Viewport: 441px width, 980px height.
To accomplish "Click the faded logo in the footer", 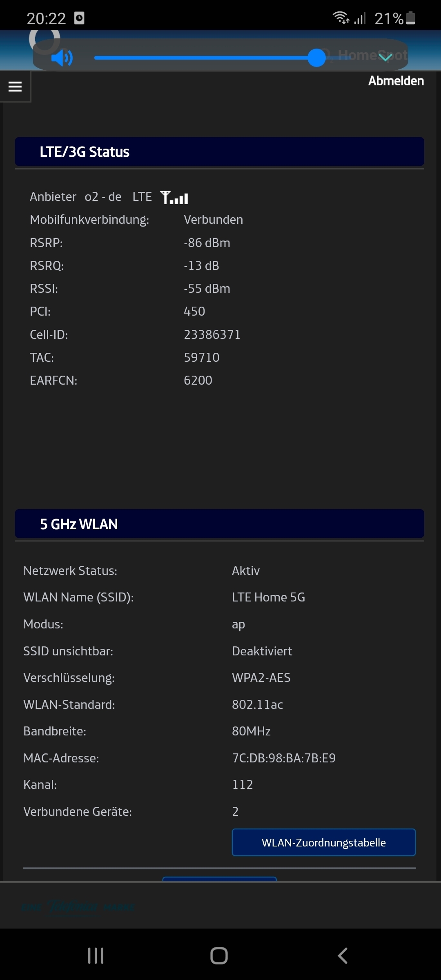I will 78,907.
